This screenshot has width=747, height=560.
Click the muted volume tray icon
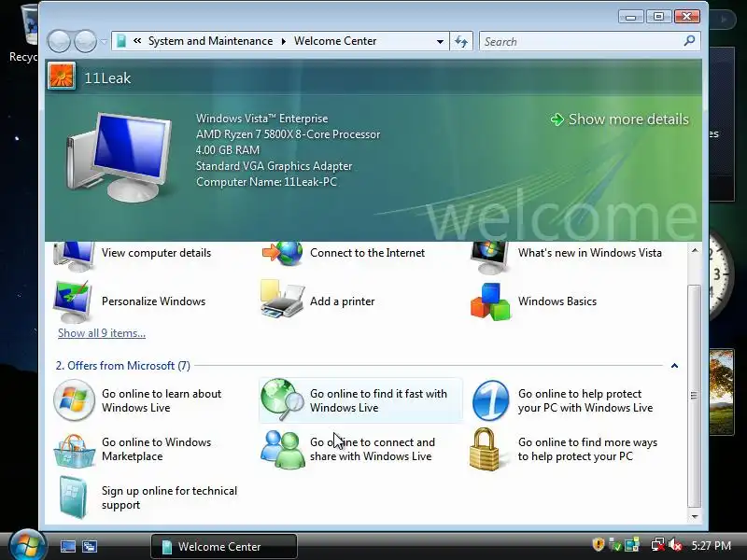[675, 545]
